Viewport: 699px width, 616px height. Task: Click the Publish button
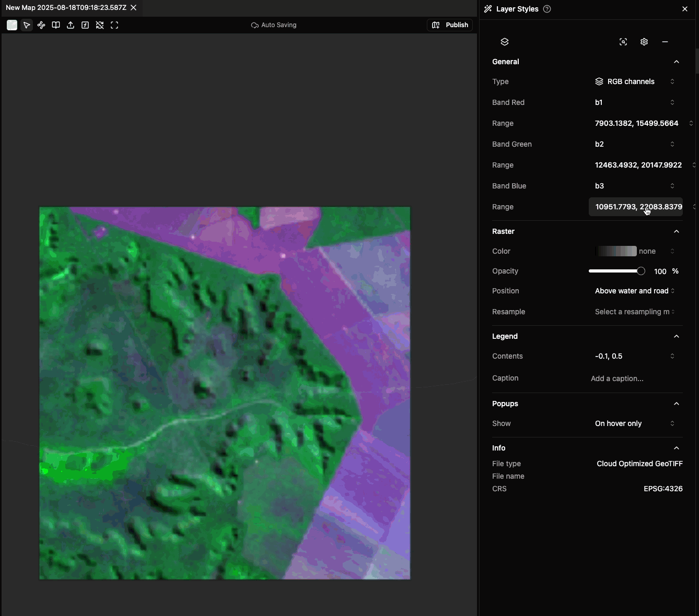point(449,25)
